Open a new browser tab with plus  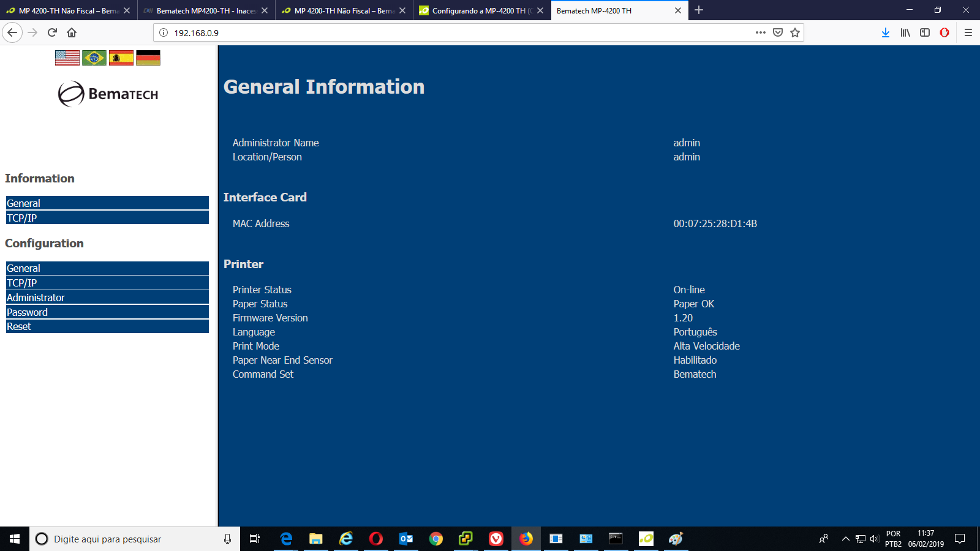coord(699,10)
